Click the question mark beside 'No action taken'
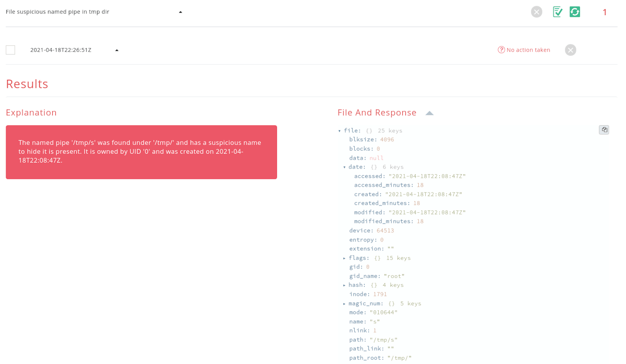This screenshot has width=626, height=364. click(501, 50)
